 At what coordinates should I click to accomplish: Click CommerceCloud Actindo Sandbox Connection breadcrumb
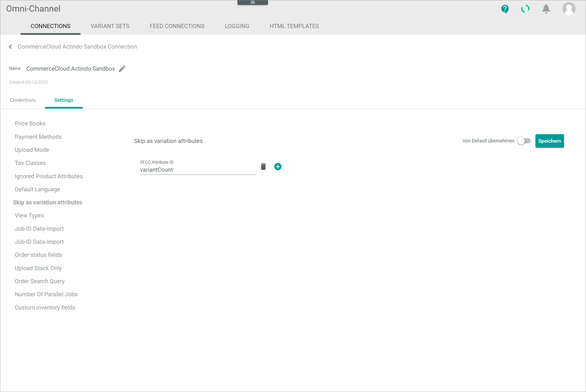[x=77, y=47]
